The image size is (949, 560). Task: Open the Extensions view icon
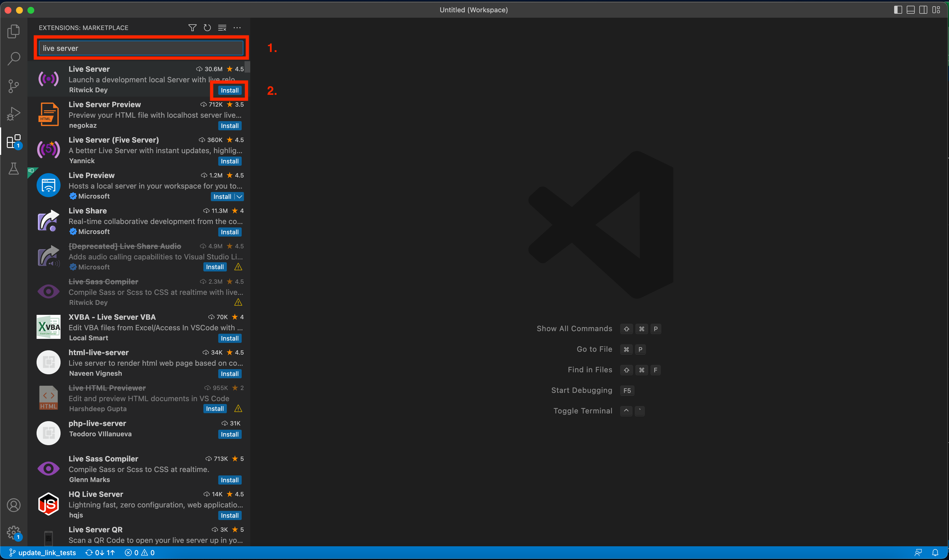14,141
